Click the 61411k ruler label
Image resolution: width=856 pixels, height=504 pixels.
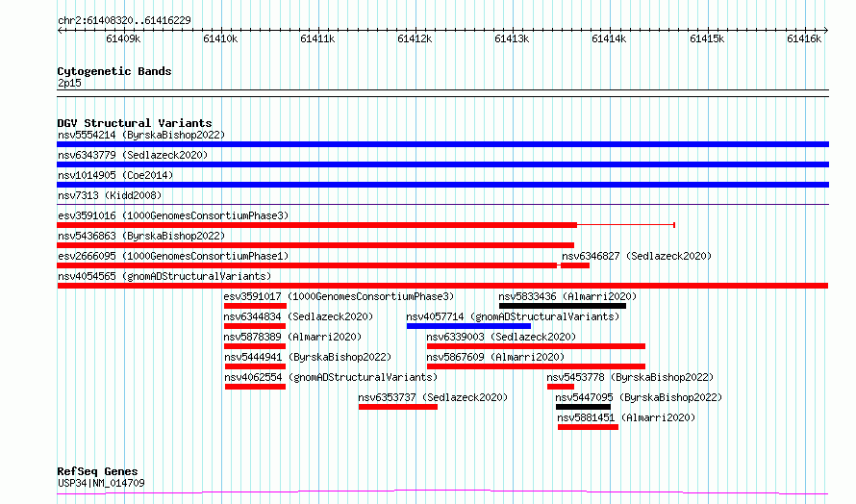317,38
